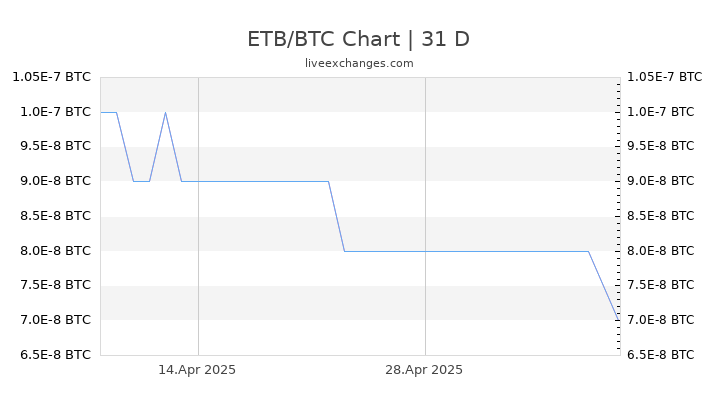Select the 28.Apr 2025 date label

pyautogui.click(x=424, y=370)
